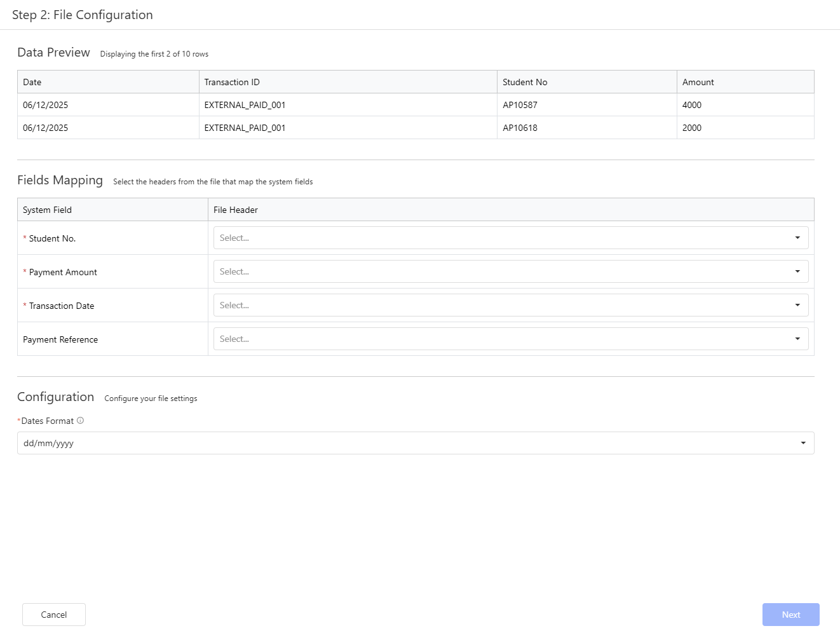Click the Student No column header in Data Preview
The image size is (840, 640).
point(525,82)
